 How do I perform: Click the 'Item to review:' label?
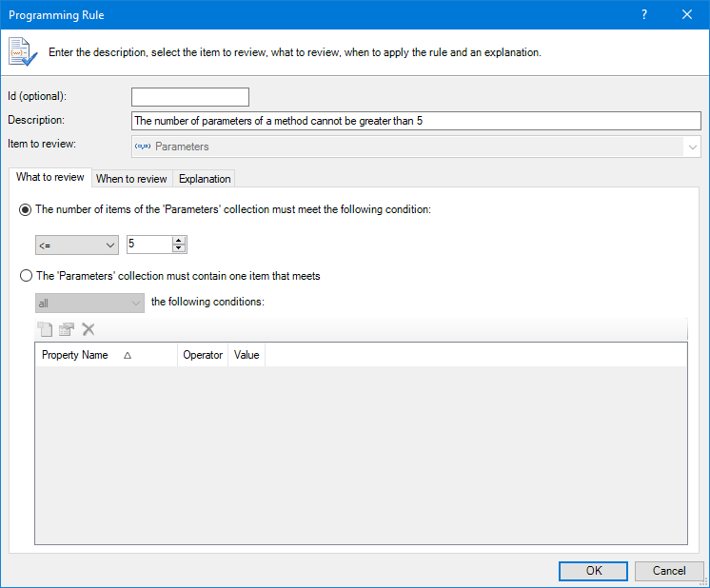point(42,144)
